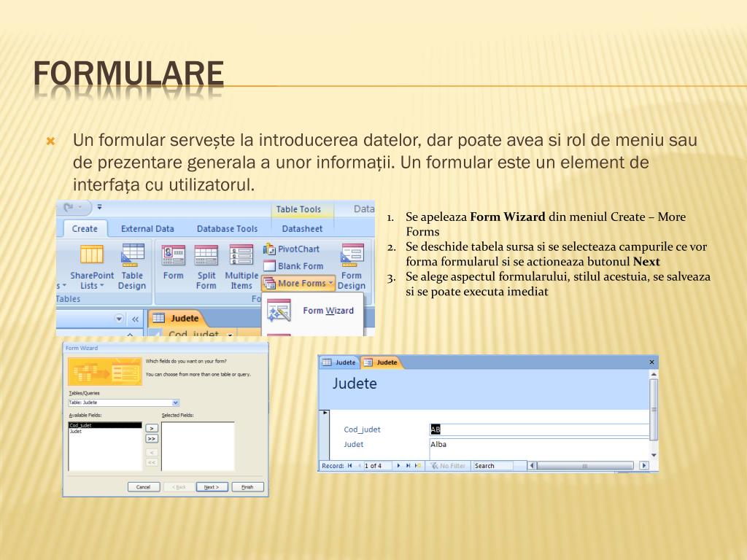Click the undo arrow in quick access toolbar
The image size is (747, 560).
pyautogui.click(x=69, y=207)
